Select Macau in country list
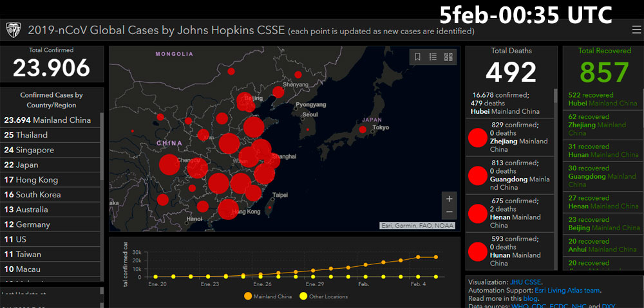This screenshot has width=644, height=308. (x=50, y=269)
